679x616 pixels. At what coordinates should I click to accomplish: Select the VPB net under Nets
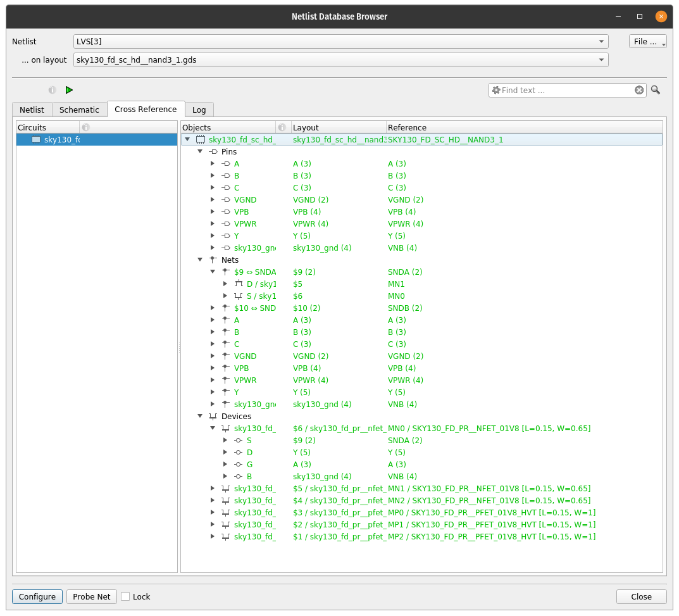[x=422, y=368]
